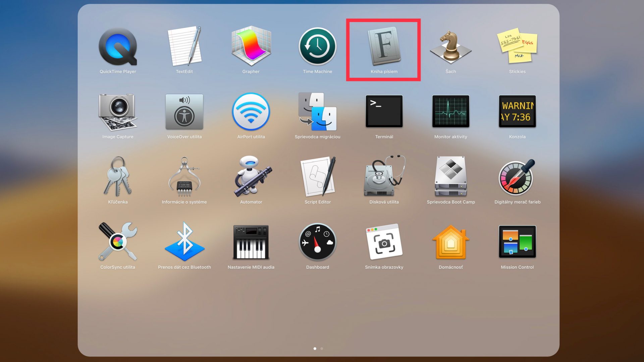
Task: Launch the Domácnosť home app
Action: click(450, 242)
